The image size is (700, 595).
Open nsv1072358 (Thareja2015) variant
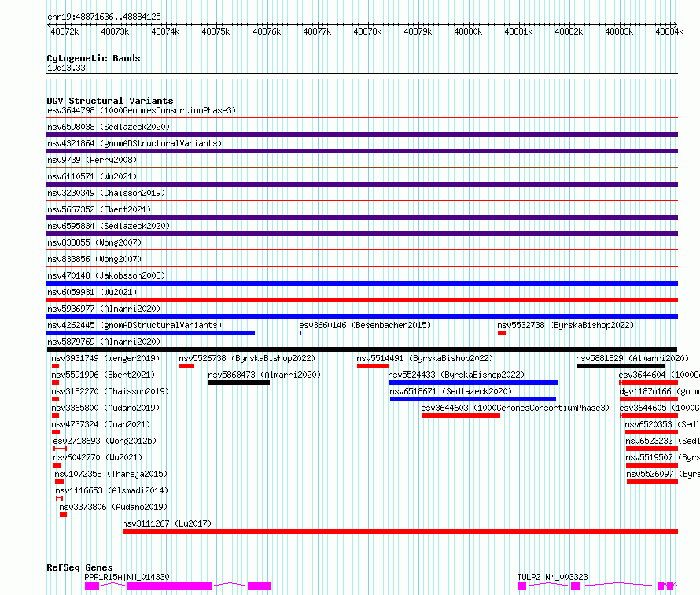pos(111,474)
